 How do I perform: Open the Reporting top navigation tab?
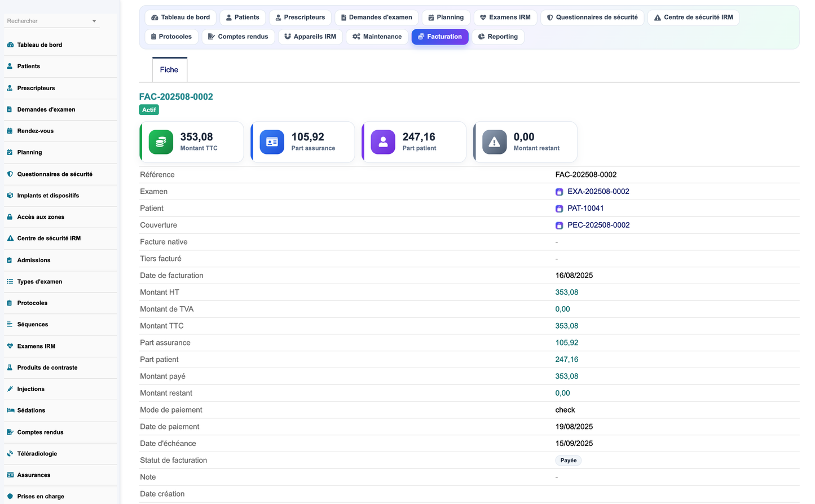tap(498, 37)
